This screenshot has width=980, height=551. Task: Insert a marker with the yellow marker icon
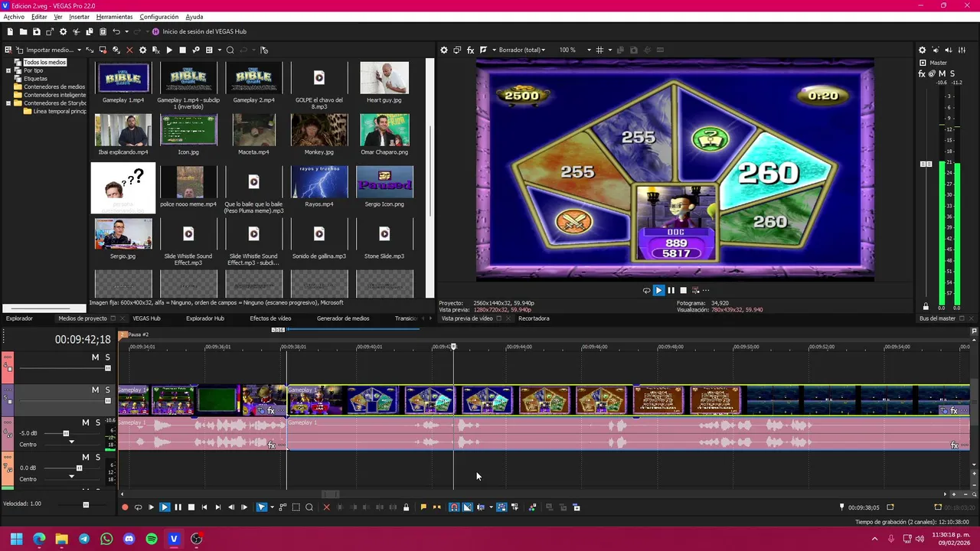[x=423, y=507]
